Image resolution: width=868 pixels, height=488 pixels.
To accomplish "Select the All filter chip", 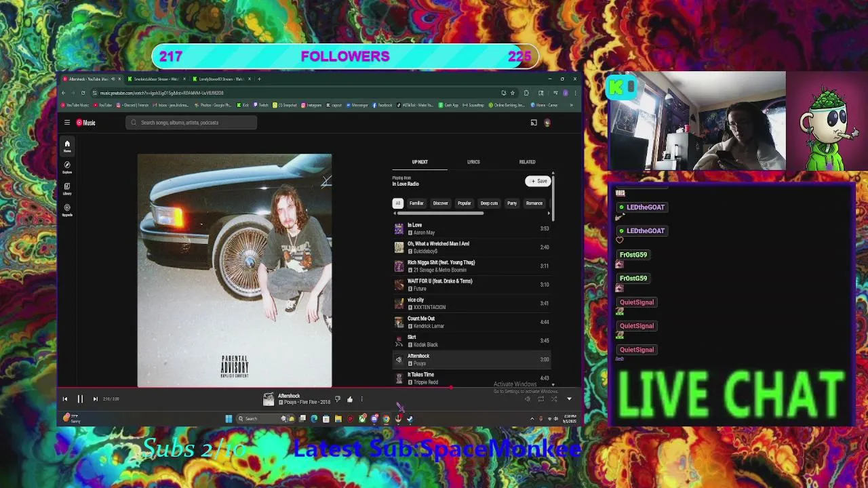I will coord(398,203).
